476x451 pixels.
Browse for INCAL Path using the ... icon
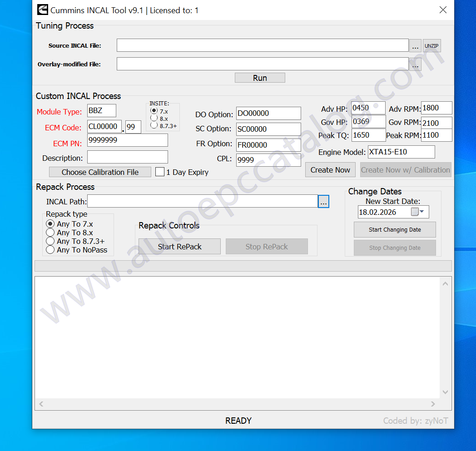click(323, 201)
